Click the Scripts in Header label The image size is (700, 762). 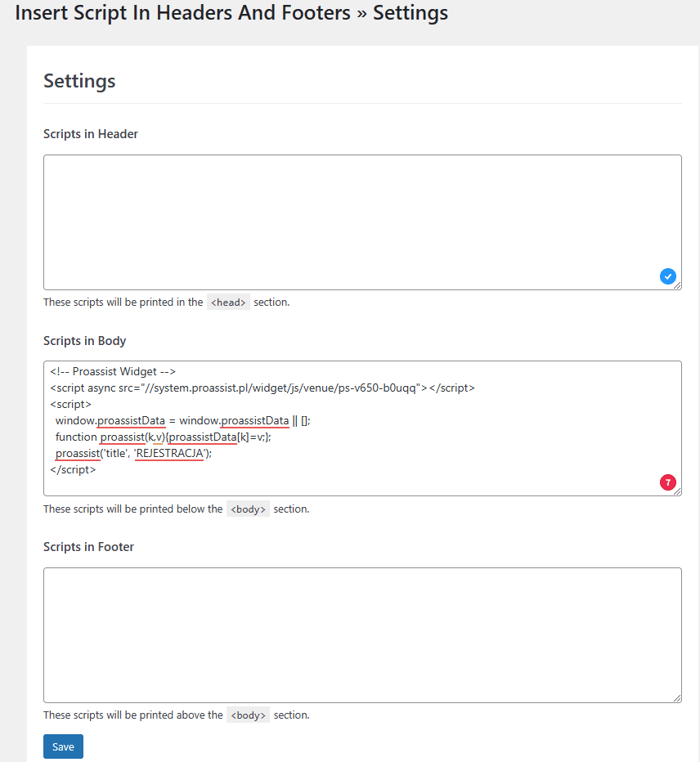(91, 134)
